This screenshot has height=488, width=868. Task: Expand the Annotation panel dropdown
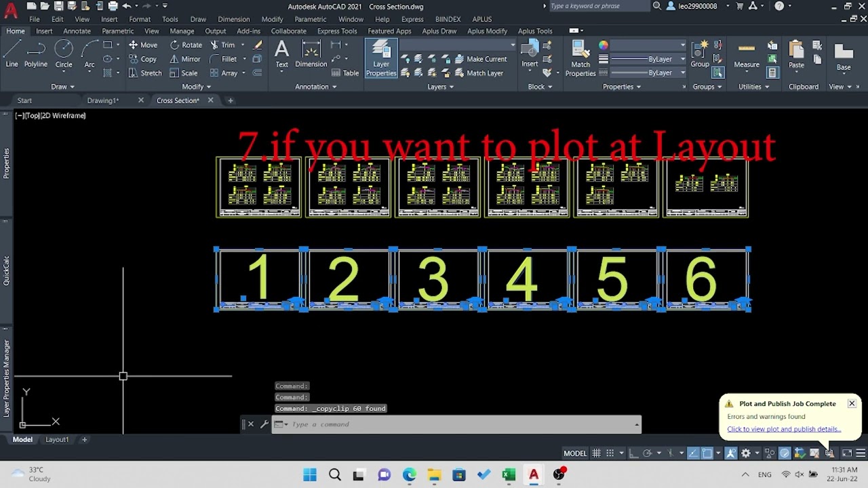click(x=316, y=87)
